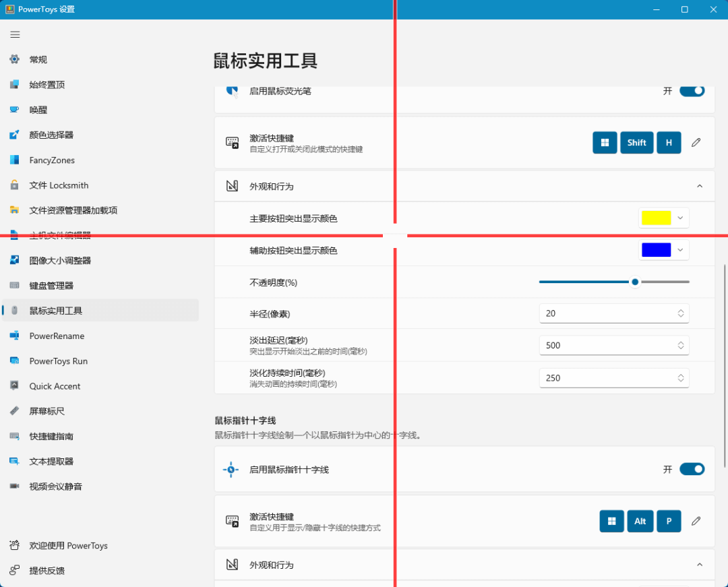Disable the 启用鼠标指针十字线 toggle
This screenshot has height=587, width=728.
point(692,469)
